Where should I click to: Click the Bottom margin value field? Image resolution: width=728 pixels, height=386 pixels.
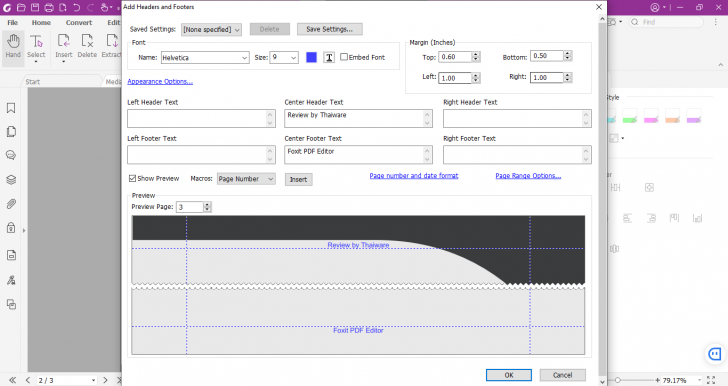(x=547, y=56)
